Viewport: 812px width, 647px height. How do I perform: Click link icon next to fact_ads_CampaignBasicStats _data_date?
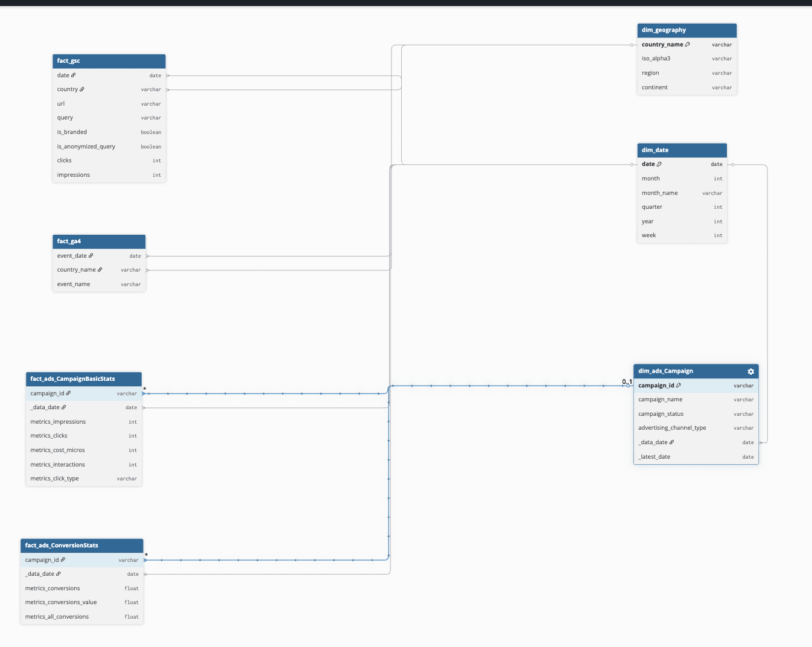(x=64, y=407)
